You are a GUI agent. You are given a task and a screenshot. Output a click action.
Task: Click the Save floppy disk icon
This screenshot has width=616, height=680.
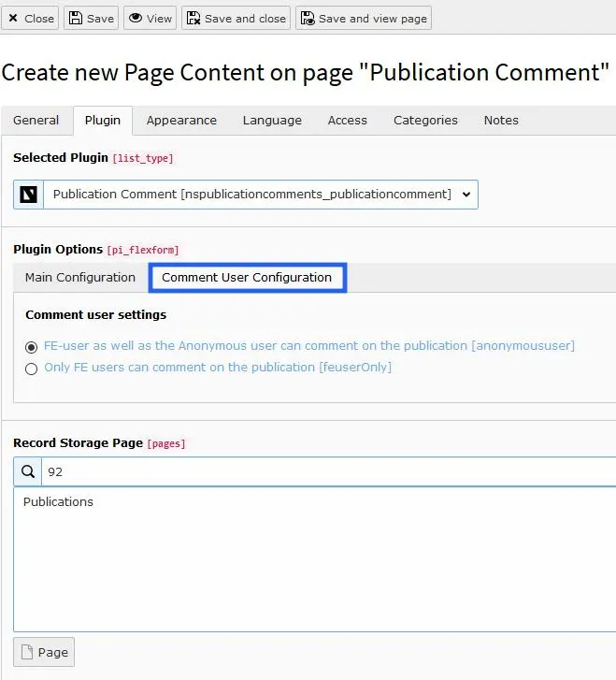(x=76, y=18)
